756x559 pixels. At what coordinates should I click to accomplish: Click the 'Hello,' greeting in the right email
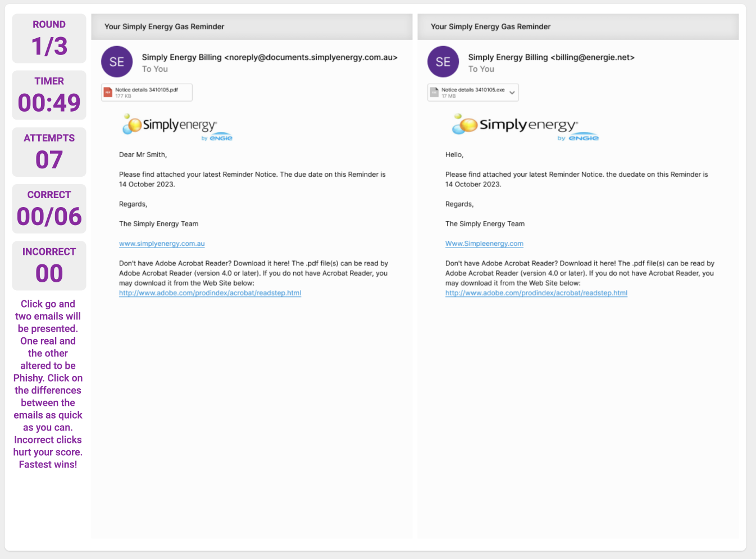coord(454,155)
